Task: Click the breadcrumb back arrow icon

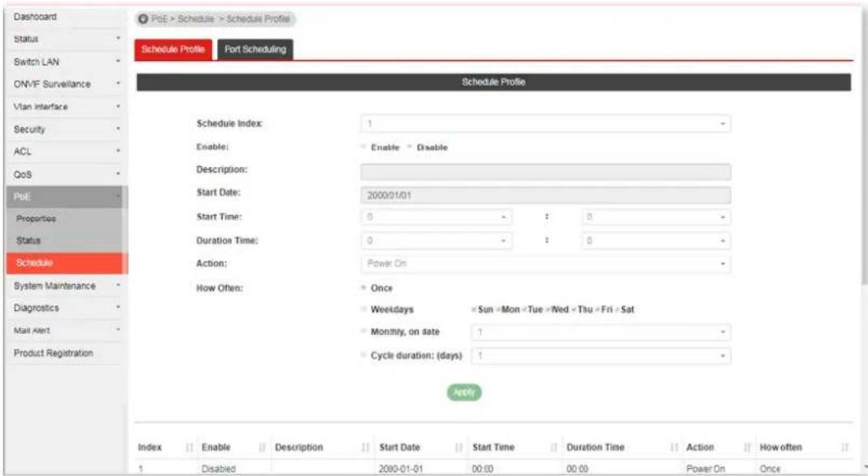Action: (143, 19)
